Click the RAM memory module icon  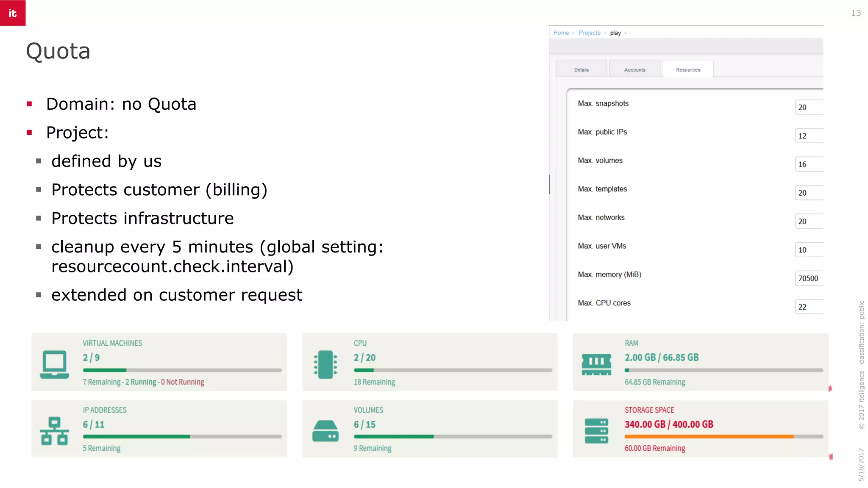pos(596,364)
